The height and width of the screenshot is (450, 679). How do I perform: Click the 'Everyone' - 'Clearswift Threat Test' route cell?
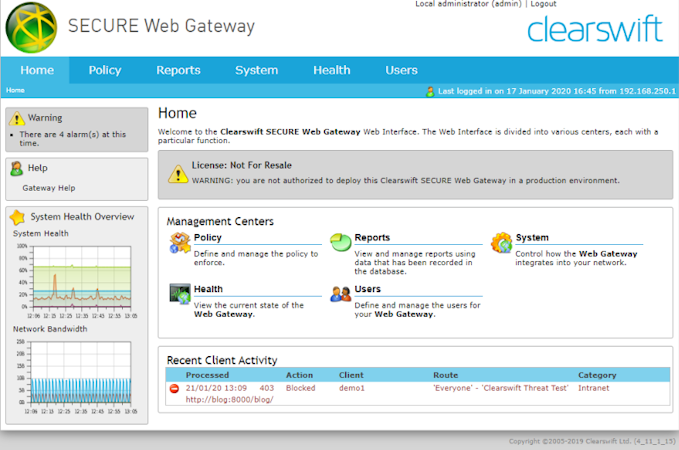(x=501, y=388)
